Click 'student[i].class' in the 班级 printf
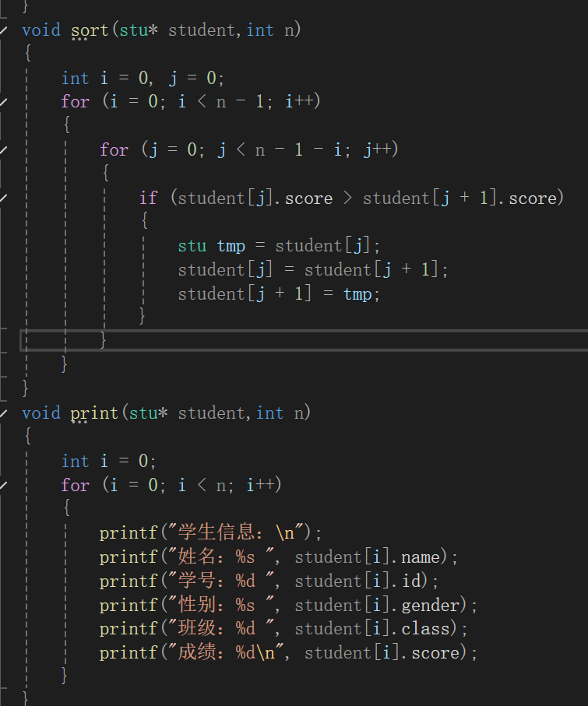The image size is (588, 706). (372, 629)
